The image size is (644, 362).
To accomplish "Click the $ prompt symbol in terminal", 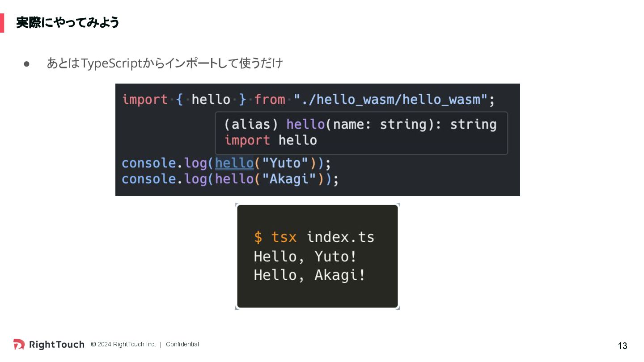I will coord(258,237).
